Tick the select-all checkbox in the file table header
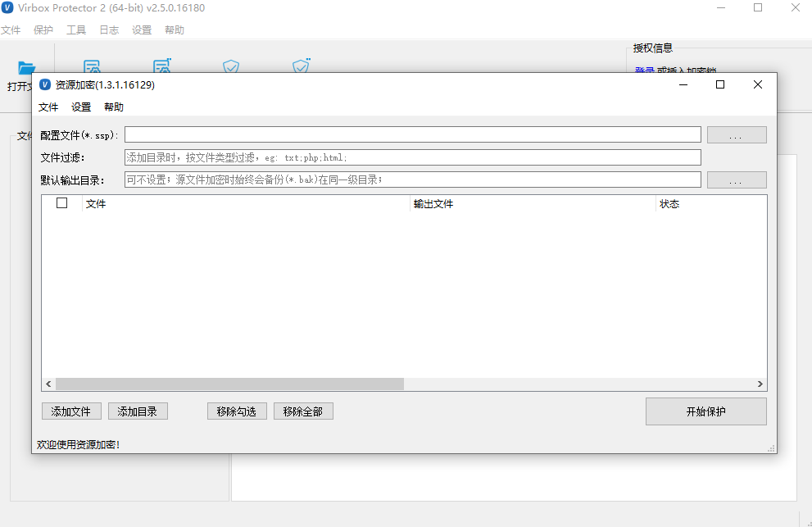The height and width of the screenshot is (527, 812). click(x=61, y=203)
